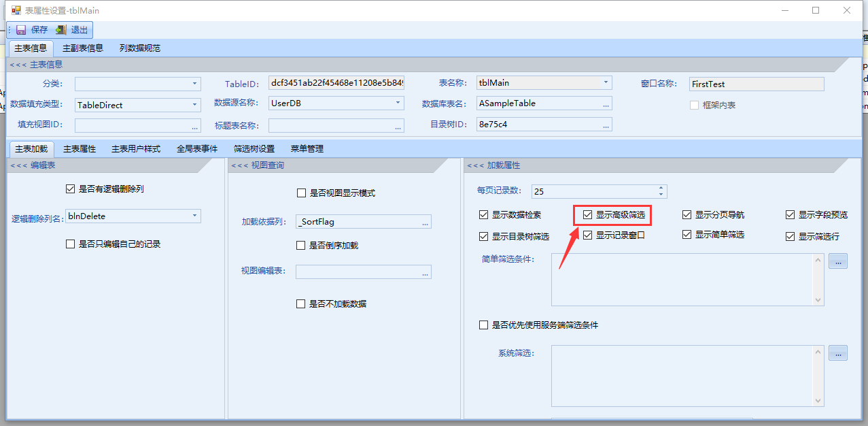Viewport: 868px width, 426px height.
Task: Click scroll up arrow of 系统筛选 box
Action: tap(818, 352)
